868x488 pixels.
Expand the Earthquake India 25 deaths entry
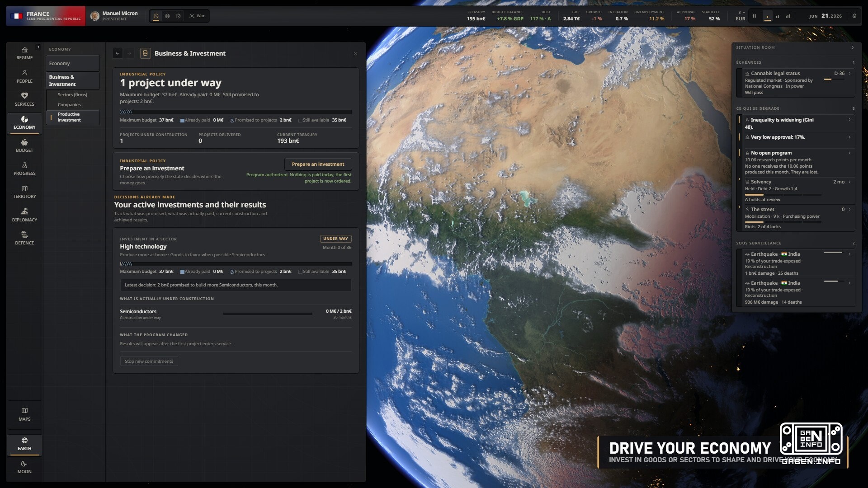(849, 254)
